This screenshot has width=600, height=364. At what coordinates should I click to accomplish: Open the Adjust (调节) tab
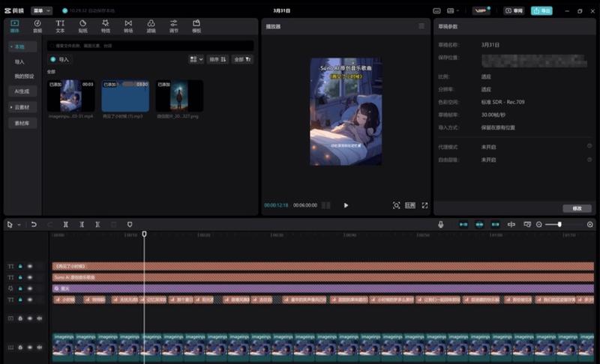click(174, 26)
